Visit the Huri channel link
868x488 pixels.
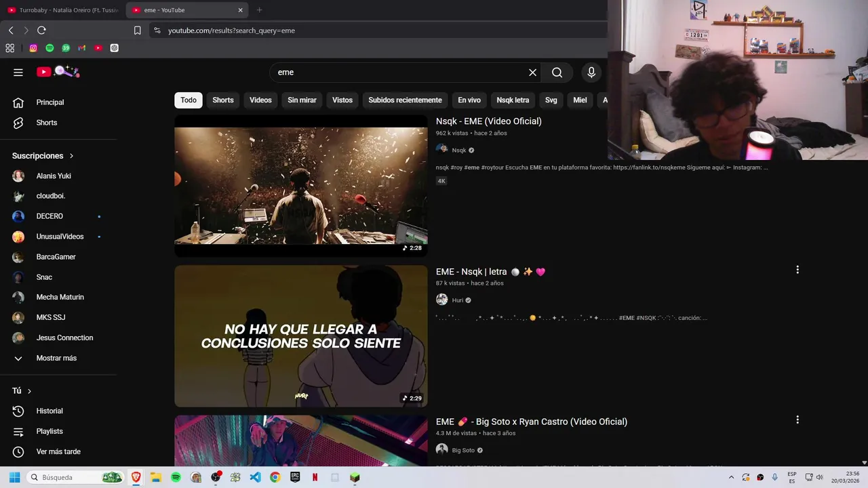(x=458, y=300)
